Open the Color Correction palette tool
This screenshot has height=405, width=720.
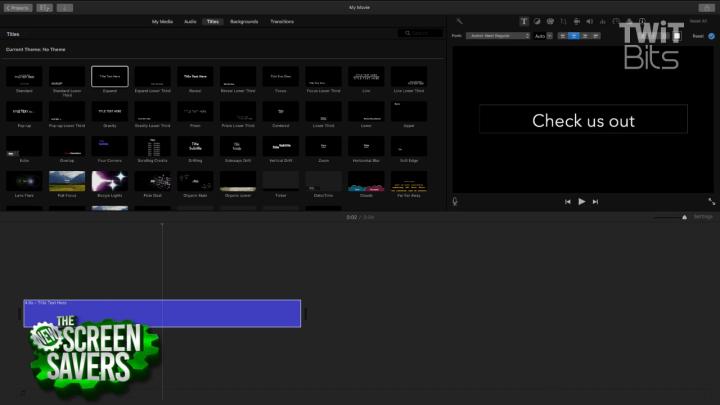pyautogui.click(x=550, y=20)
